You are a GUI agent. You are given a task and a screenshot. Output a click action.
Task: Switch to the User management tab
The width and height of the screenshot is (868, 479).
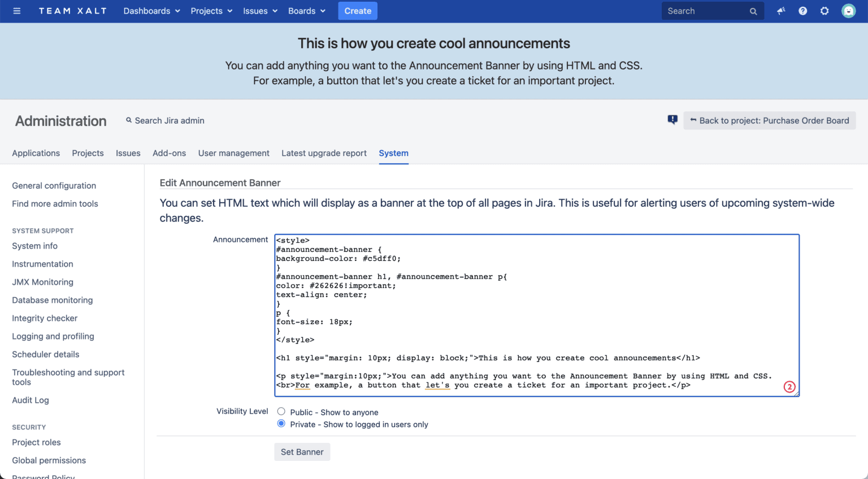(233, 153)
